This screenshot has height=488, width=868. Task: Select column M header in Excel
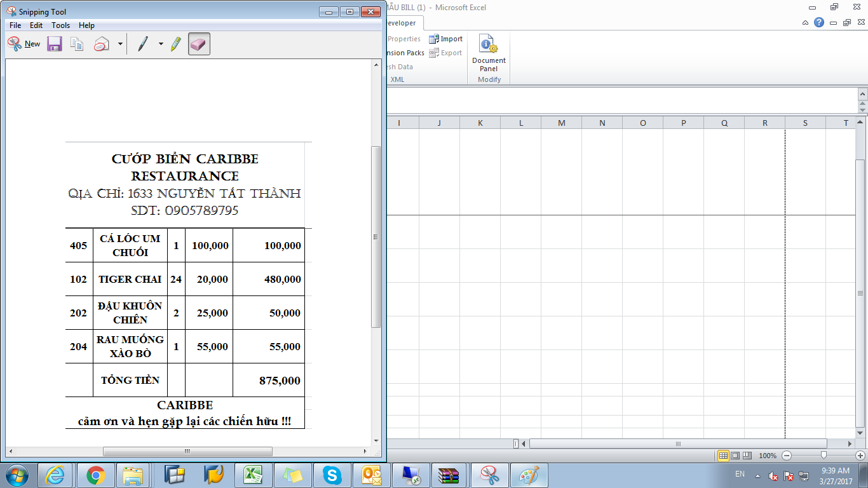[561, 123]
